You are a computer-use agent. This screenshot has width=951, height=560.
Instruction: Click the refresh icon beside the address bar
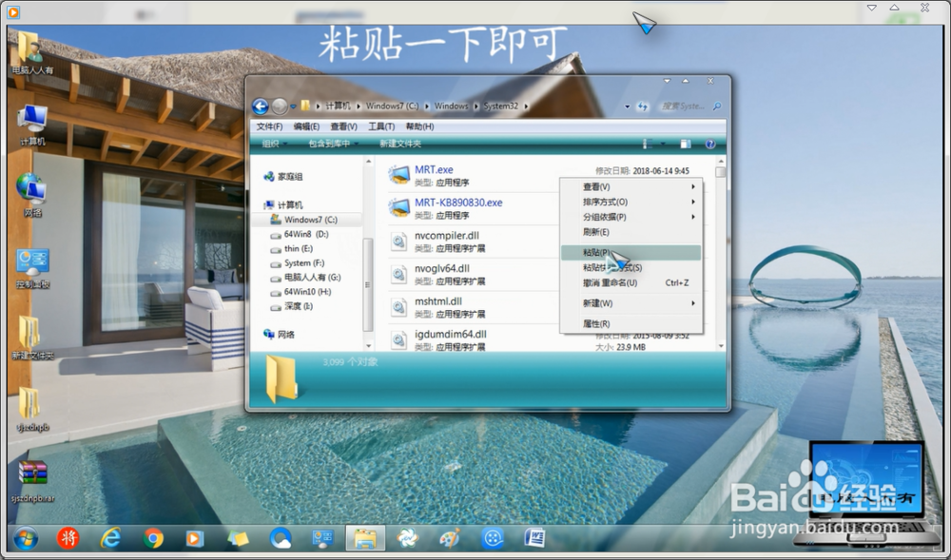(642, 106)
